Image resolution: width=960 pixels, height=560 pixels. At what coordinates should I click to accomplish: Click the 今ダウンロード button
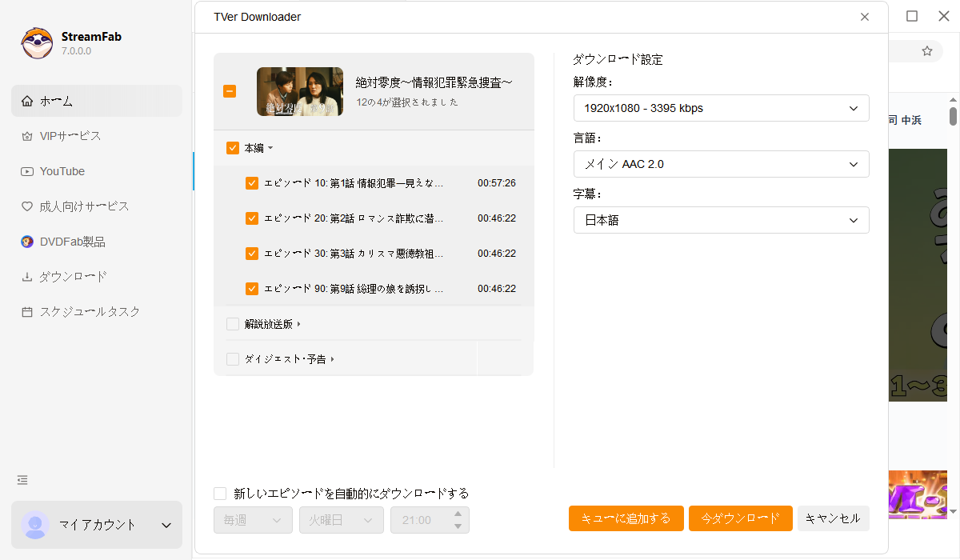click(x=740, y=518)
